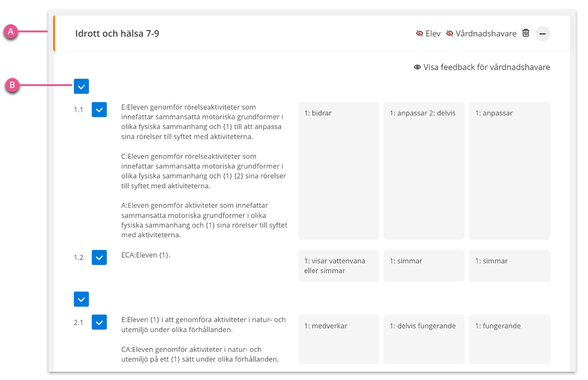Select the '1: fungerande' cell
This screenshot has width=588, height=380.
[509, 339]
